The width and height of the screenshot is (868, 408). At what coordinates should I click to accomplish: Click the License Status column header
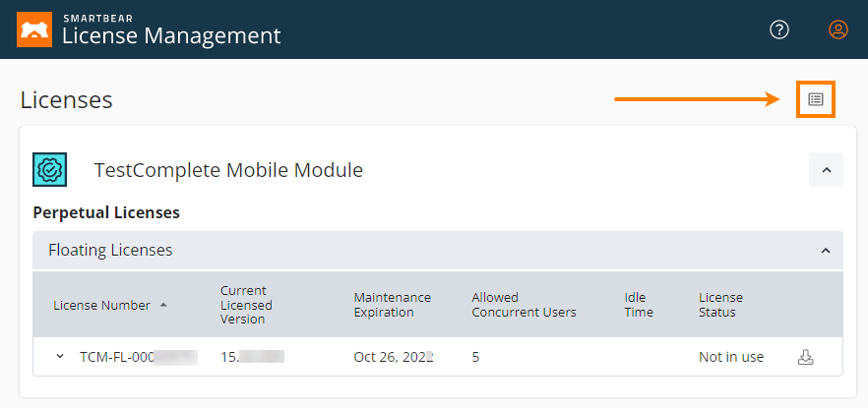pyautogui.click(x=720, y=305)
